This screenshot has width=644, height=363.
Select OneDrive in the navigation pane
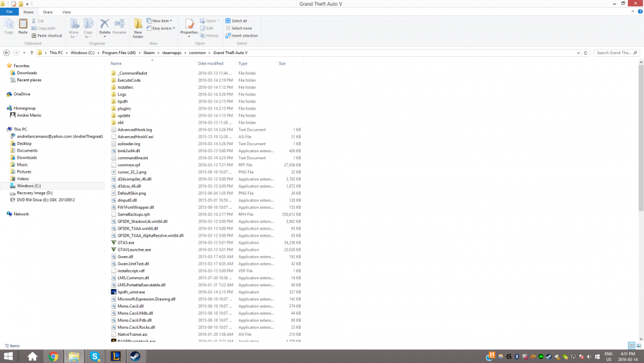[22, 94]
